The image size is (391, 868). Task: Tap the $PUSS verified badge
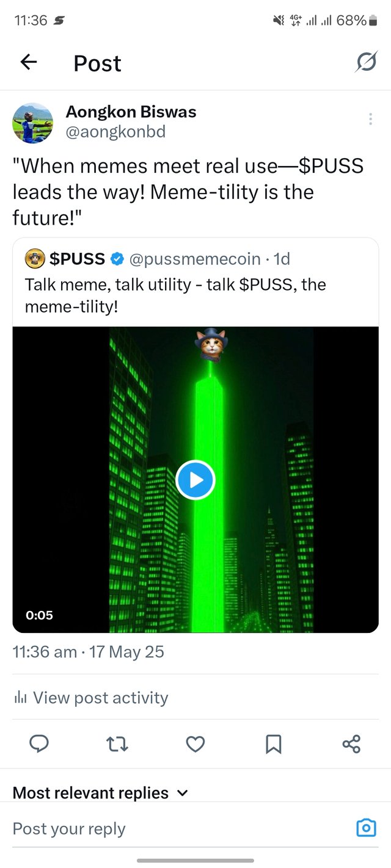pos(117,259)
